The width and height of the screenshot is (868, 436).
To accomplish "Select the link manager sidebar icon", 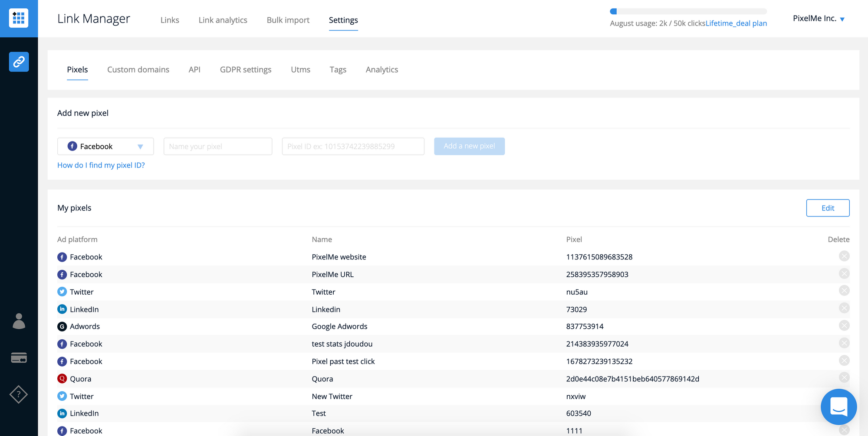I will [19, 62].
